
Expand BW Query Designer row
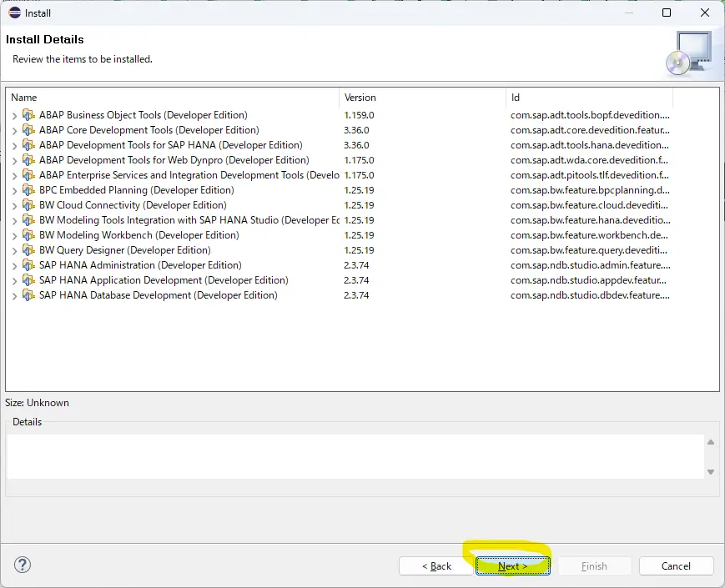click(14, 251)
